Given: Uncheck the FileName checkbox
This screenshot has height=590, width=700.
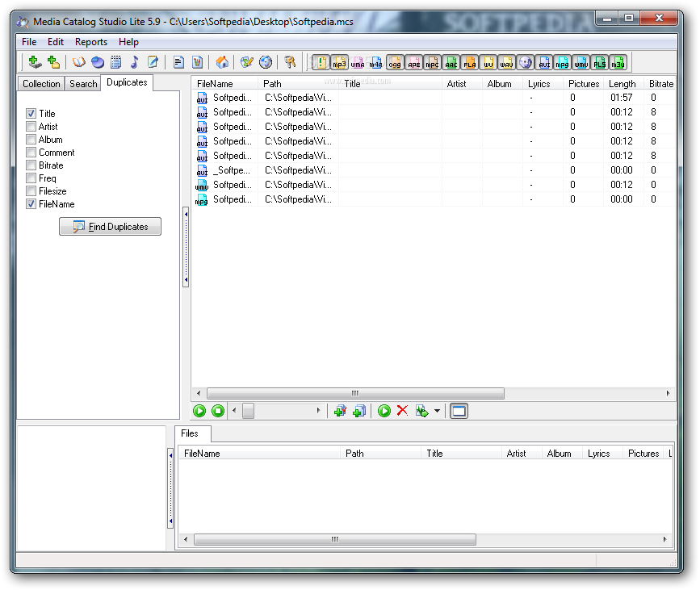Looking at the screenshot, I should (x=31, y=204).
